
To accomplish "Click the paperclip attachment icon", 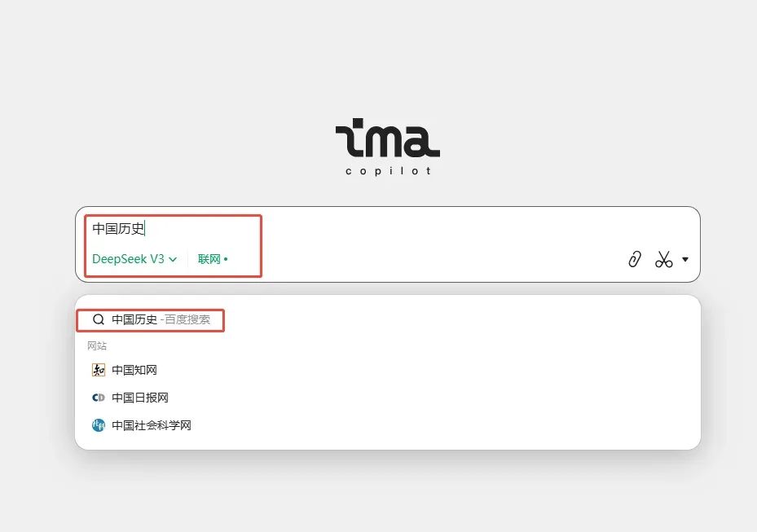I will pos(634,259).
